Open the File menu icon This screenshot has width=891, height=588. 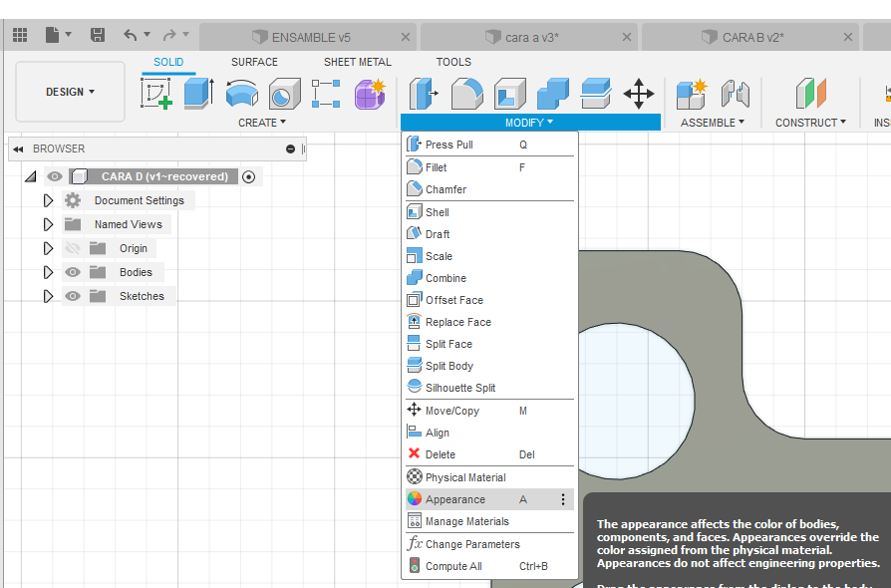(x=52, y=35)
